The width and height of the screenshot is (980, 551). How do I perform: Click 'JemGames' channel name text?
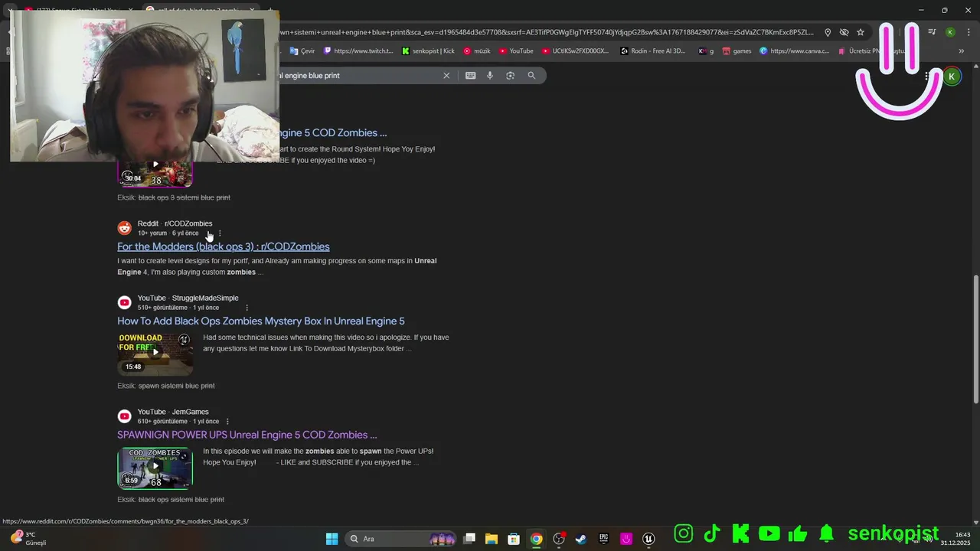pos(190,412)
